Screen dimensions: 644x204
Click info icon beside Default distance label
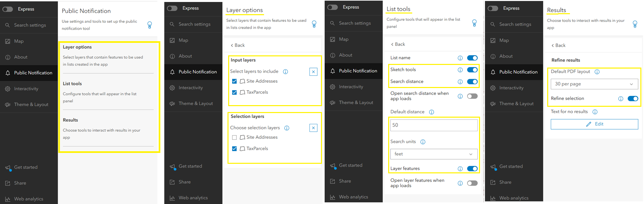[x=431, y=112]
